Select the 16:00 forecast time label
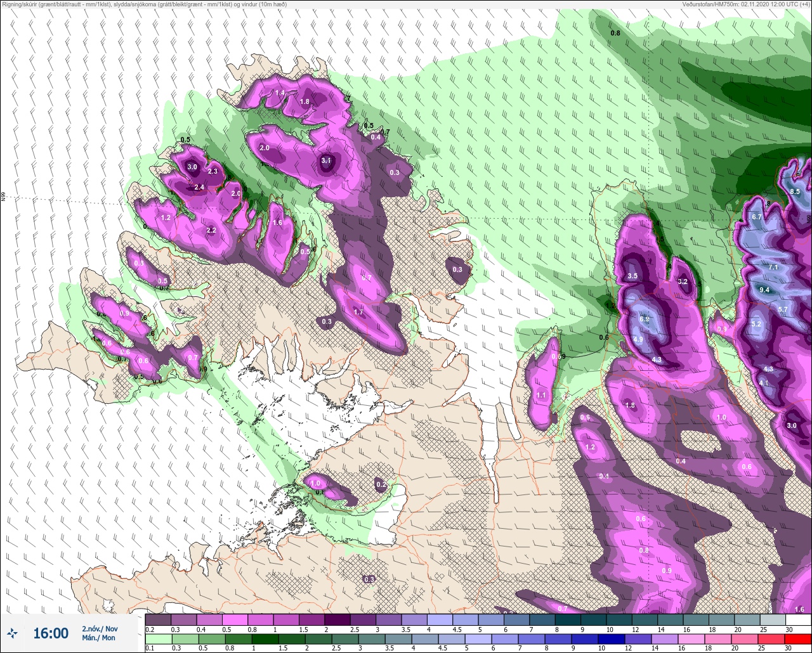The image size is (812, 653). coord(50,633)
